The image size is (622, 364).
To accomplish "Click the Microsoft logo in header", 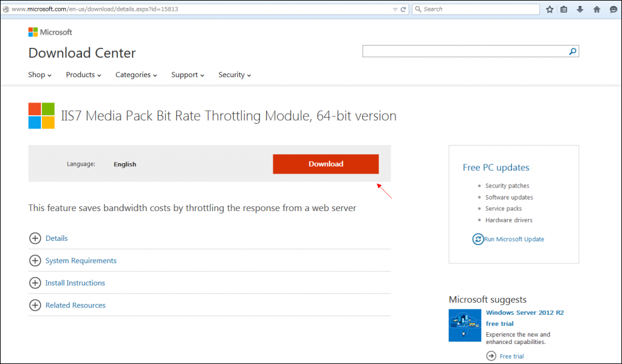I will pos(50,32).
